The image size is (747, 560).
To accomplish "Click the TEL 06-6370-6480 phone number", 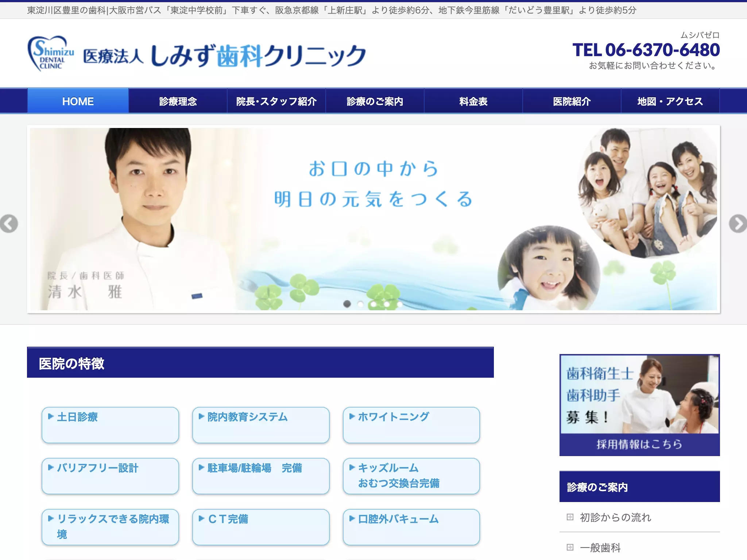I will [646, 50].
